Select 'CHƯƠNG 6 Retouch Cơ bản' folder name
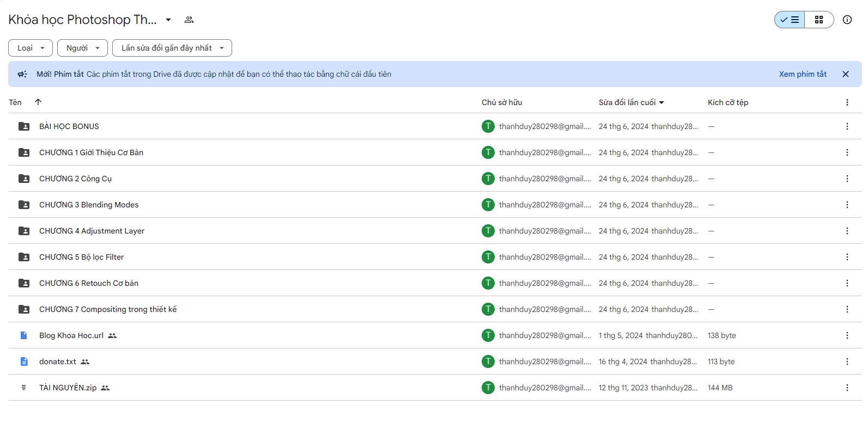Screen dimensions: 868x429 click(89, 283)
